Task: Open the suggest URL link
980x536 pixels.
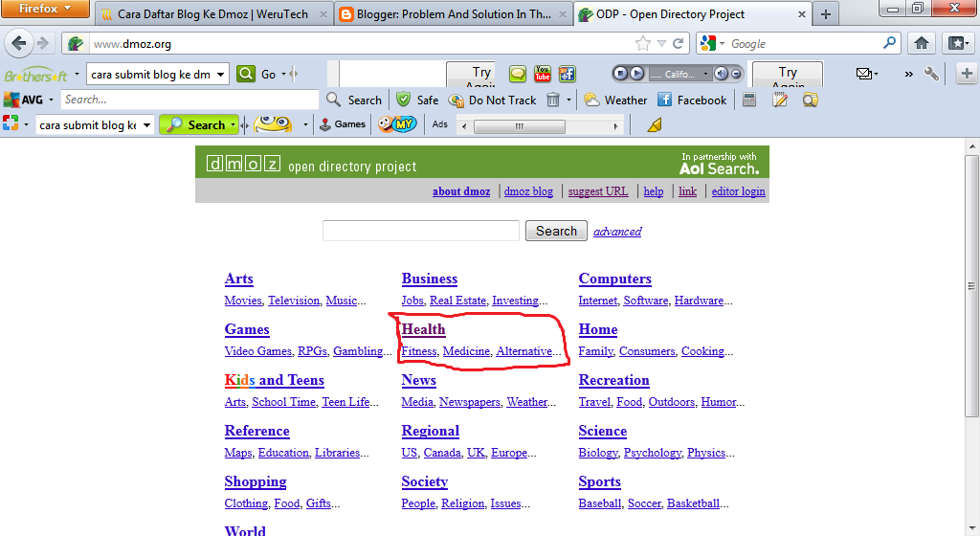Action: coord(598,191)
